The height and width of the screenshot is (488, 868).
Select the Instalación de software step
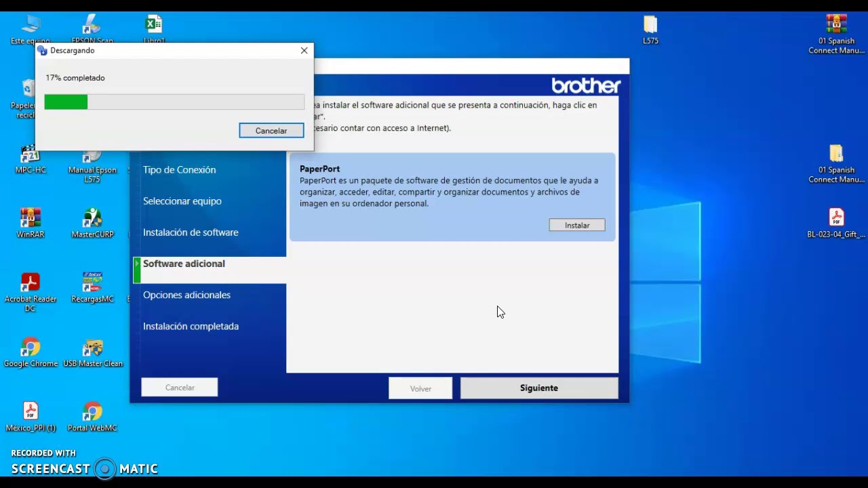(191, 232)
